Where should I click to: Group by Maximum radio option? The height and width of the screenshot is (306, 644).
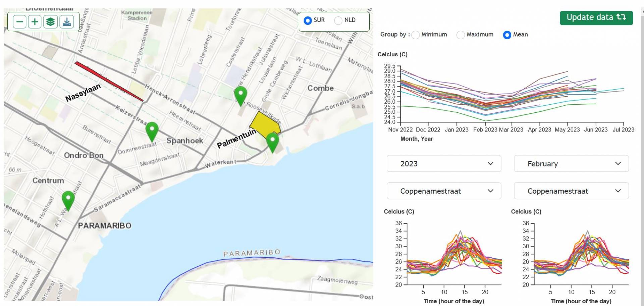[x=461, y=35]
